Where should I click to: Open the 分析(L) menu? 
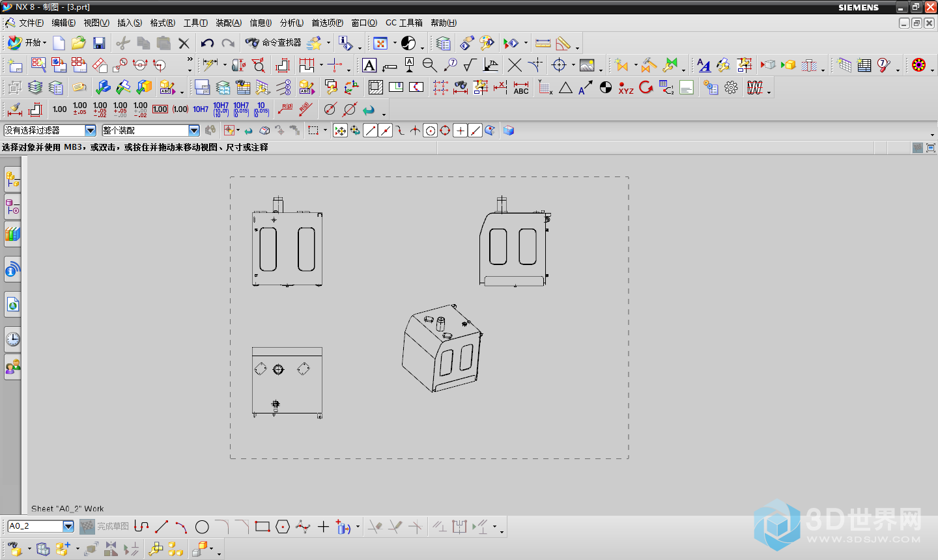tap(292, 23)
